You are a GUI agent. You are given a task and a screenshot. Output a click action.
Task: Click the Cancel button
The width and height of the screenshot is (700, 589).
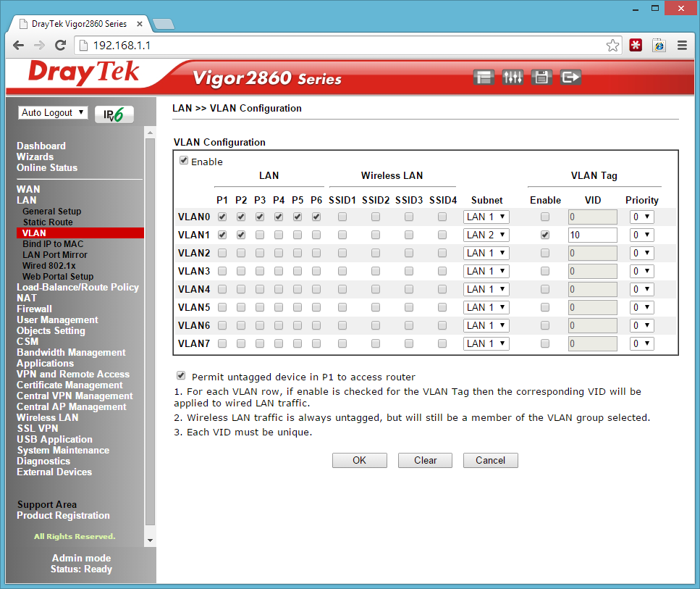(490, 460)
